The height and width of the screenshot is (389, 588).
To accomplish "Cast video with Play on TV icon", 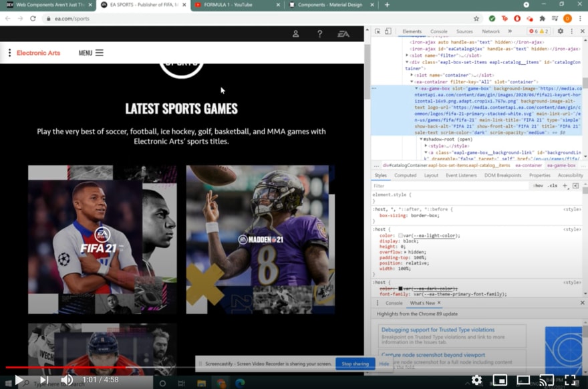I will point(546,380).
